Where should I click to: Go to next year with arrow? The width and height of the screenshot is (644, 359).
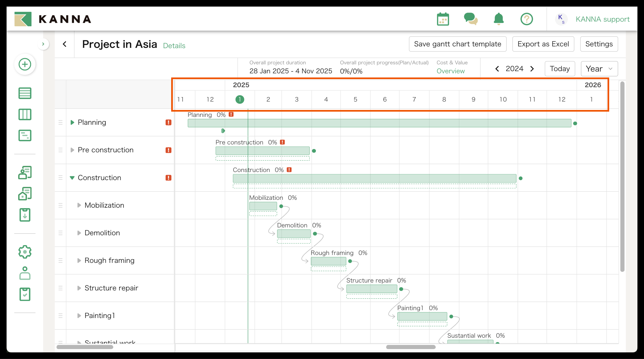(532, 69)
